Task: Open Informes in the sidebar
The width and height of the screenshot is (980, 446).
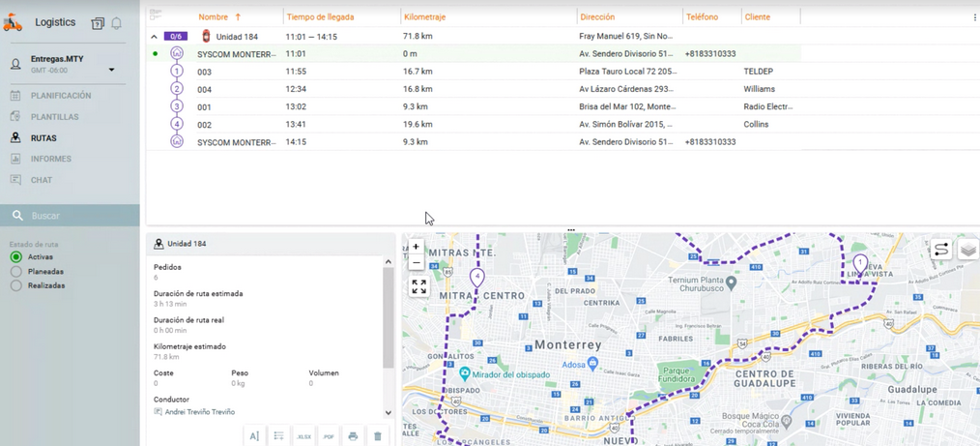Action: tap(50, 159)
